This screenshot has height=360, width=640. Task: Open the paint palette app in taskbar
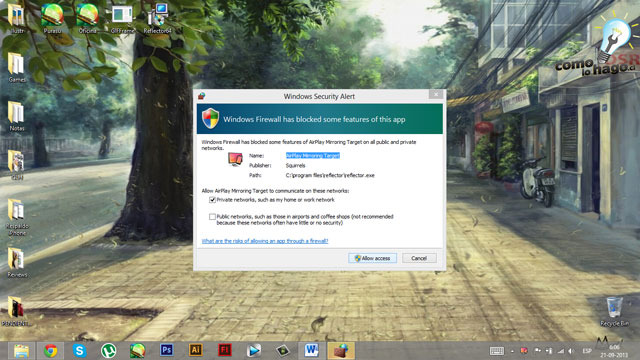[138, 351]
